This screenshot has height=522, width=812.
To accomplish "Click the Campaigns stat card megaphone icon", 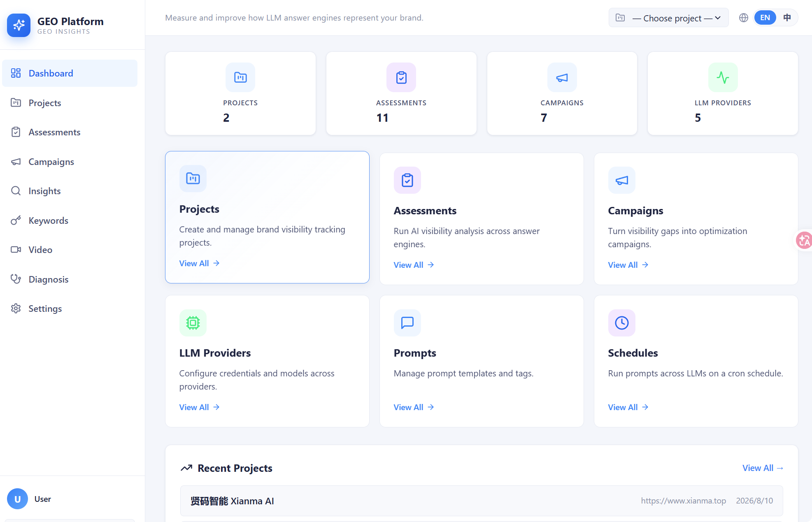I will tap(562, 77).
